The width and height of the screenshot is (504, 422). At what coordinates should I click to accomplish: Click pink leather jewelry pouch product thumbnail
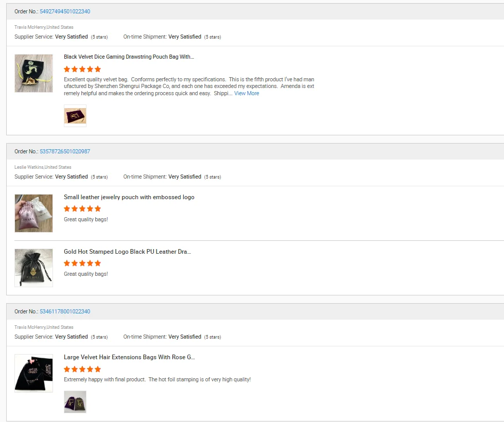pyautogui.click(x=33, y=213)
